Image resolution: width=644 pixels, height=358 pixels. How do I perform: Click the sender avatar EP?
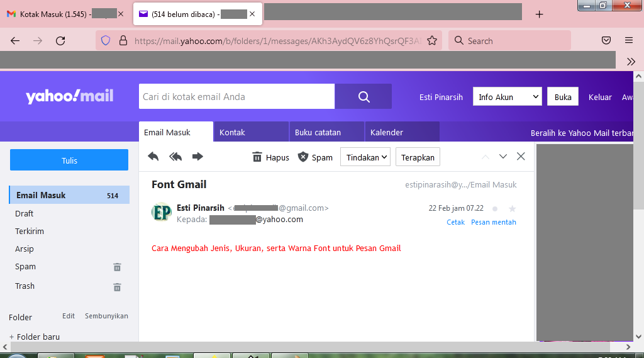point(162,212)
